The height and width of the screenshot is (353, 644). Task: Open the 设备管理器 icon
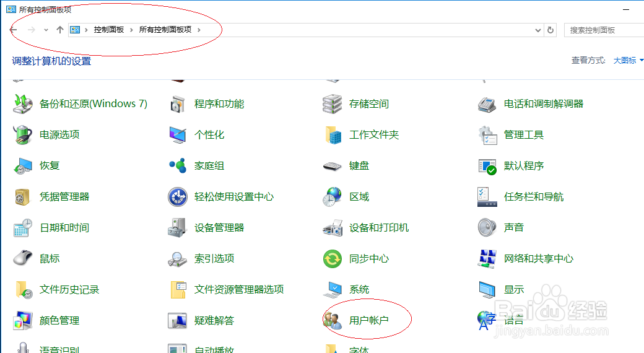tap(178, 227)
